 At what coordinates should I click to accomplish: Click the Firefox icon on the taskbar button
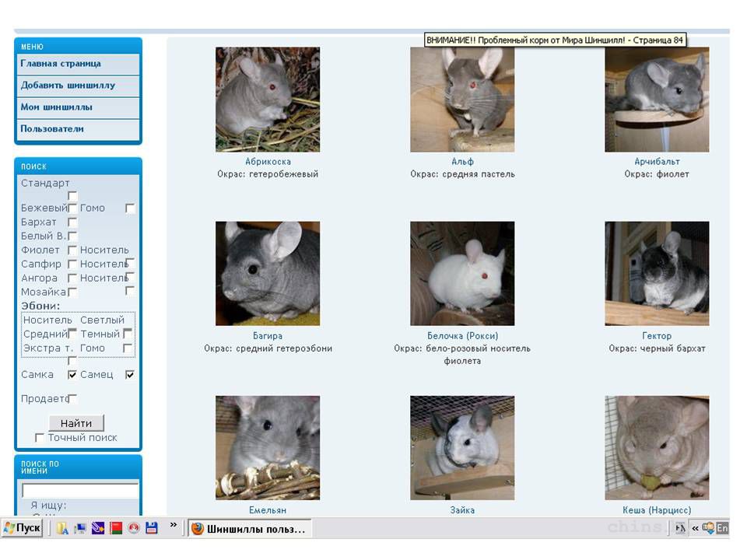[198, 529]
